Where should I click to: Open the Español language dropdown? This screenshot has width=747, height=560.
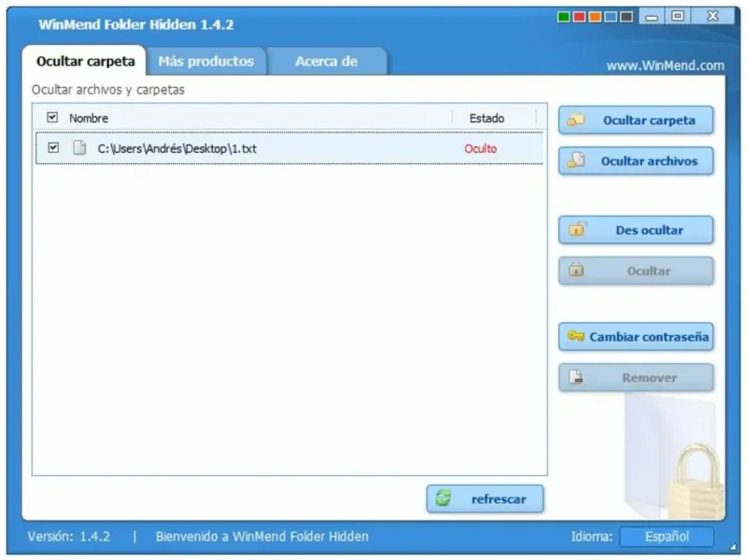point(667,537)
